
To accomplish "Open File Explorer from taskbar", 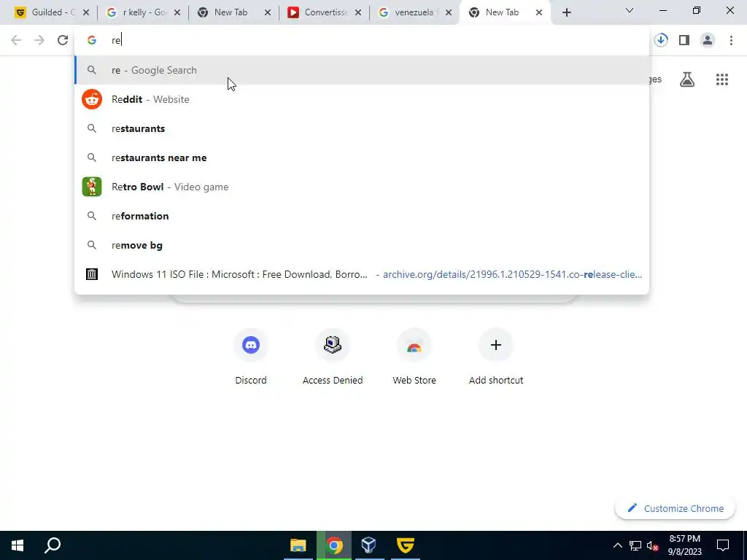I will pos(298,545).
